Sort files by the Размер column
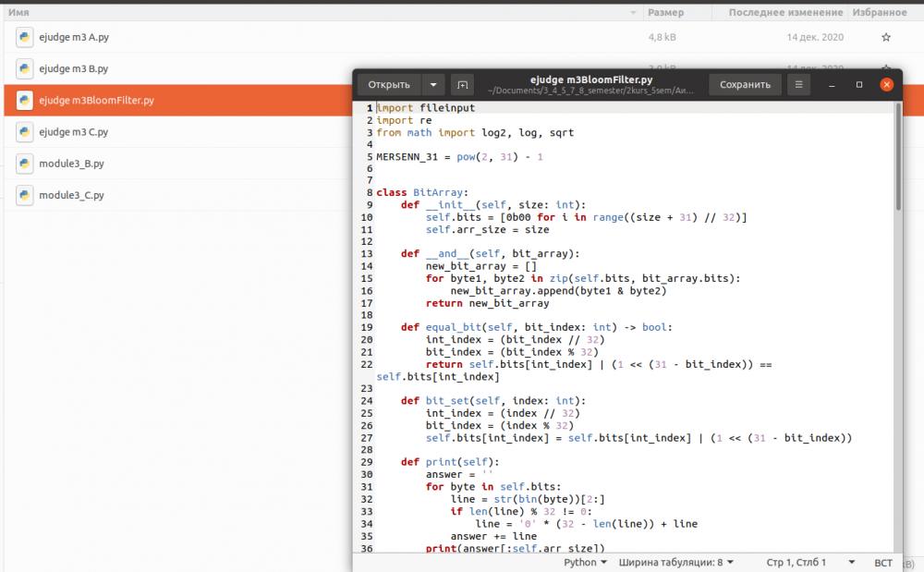The image size is (924, 572). click(x=665, y=13)
